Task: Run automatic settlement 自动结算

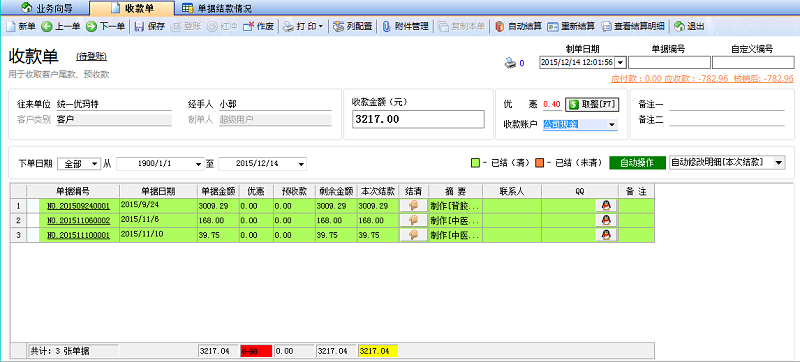Action: tap(518, 27)
